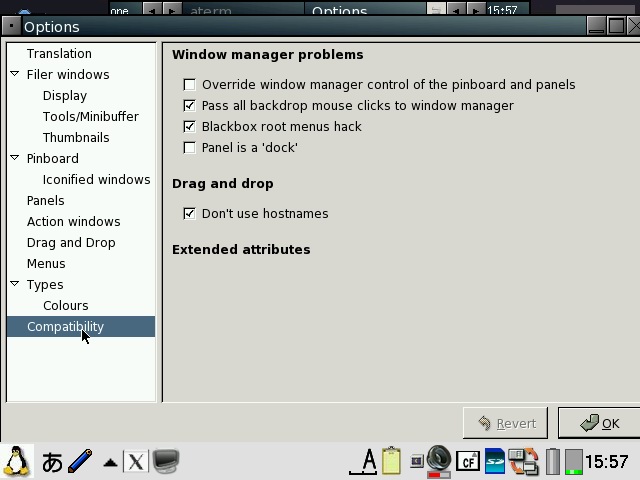Uncheck Blackbox root menus hack

click(189, 127)
